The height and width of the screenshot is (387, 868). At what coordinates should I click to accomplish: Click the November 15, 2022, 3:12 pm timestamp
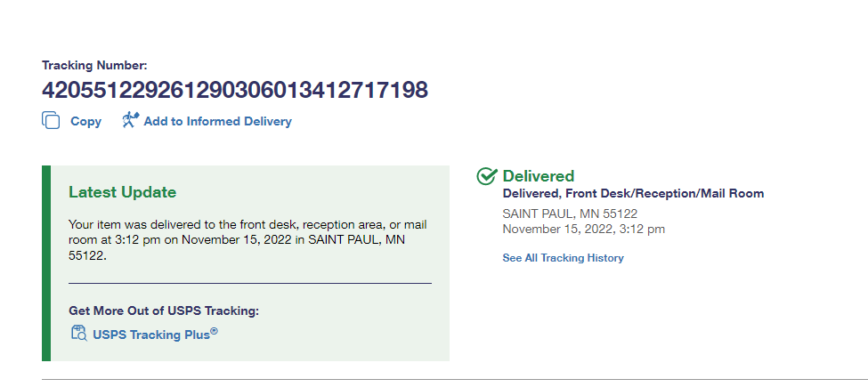(x=583, y=229)
